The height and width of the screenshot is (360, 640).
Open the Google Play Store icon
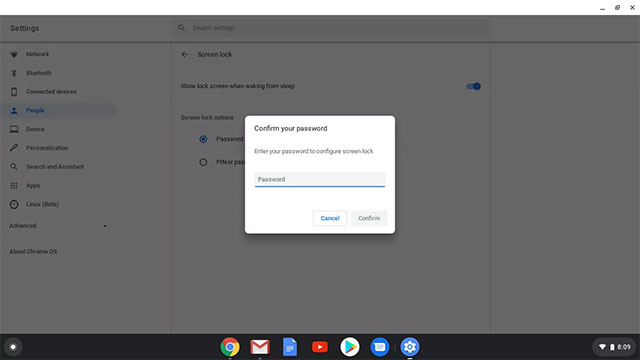(350, 347)
